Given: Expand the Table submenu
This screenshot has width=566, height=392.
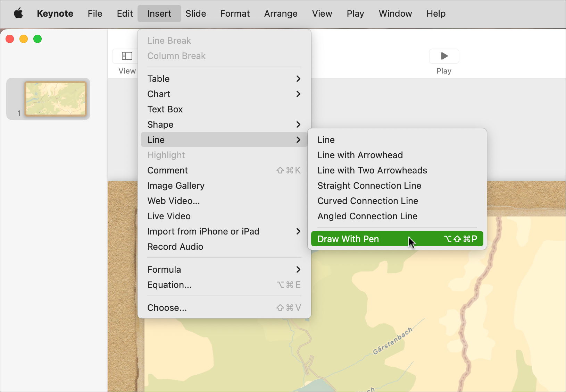Looking at the screenshot, I should point(224,79).
